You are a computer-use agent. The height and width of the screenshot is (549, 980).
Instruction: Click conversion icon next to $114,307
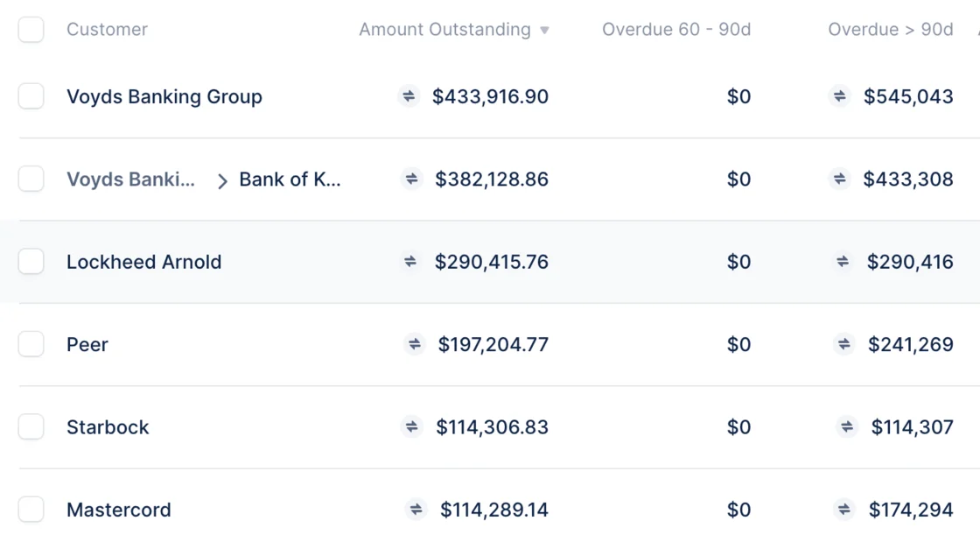pyautogui.click(x=847, y=426)
